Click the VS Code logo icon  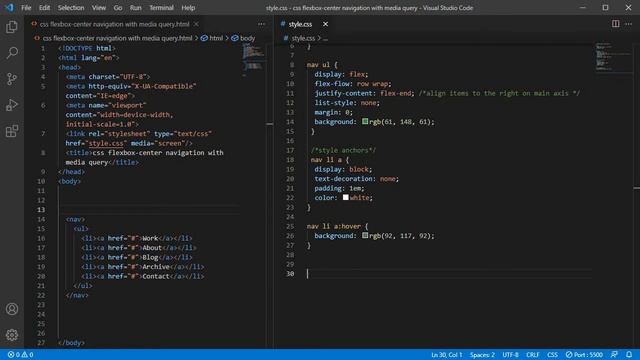point(9,7)
